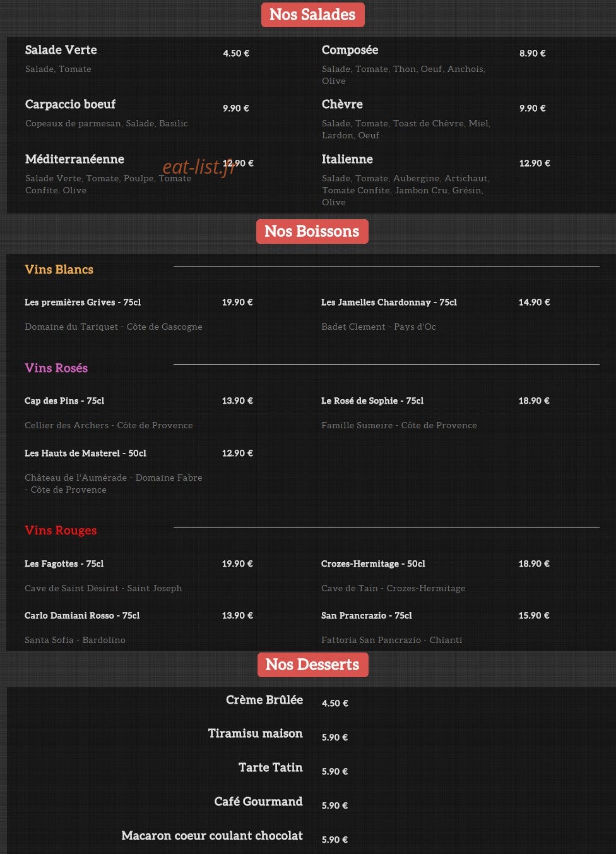The height and width of the screenshot is (854, 616).
Task: Click the Crozes-Hermitage 50cl wine entry
Action: pos(373,564)
